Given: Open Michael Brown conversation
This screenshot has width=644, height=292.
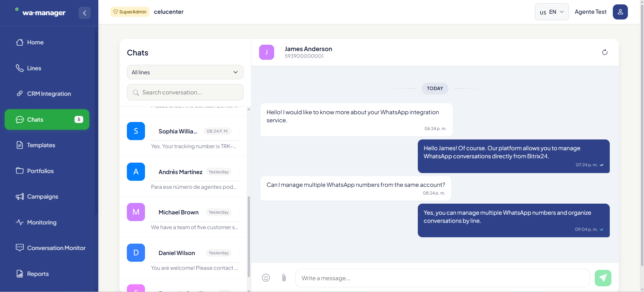Looking at the screenshot, I should [183, 217].
